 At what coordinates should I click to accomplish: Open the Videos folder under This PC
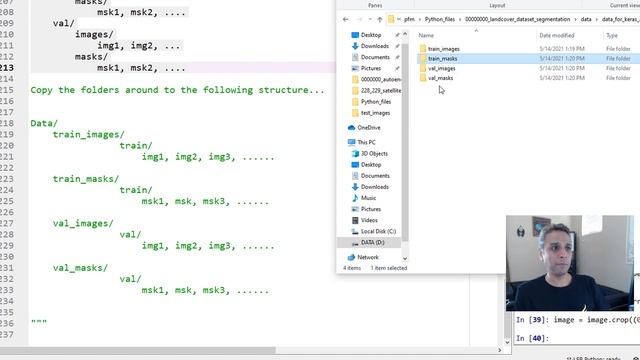click(x=369, y=220)
